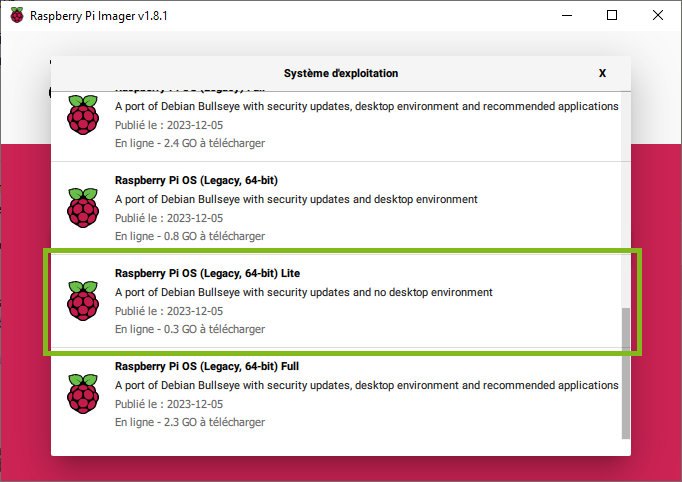
Task: Close the Système d'exploitation dialog with X
Action: click(602, 73)
